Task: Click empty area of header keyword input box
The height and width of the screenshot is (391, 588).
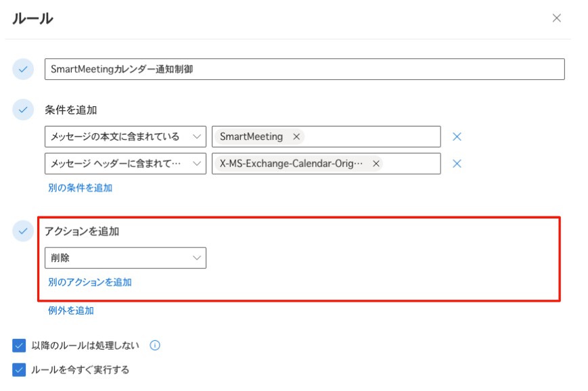Action: tap(411, 164)
